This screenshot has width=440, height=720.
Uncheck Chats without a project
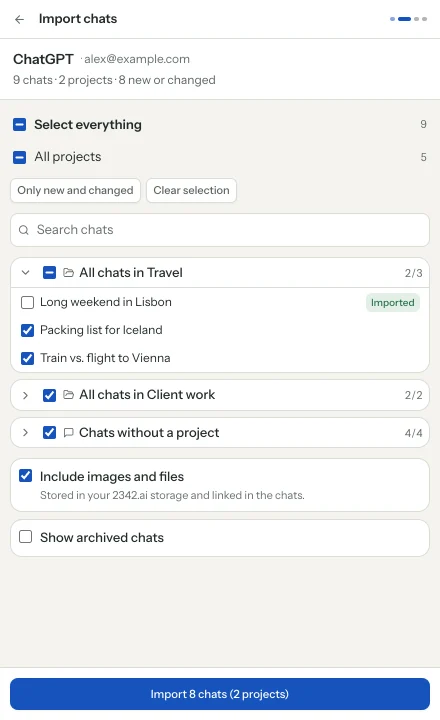click(49, 433)
